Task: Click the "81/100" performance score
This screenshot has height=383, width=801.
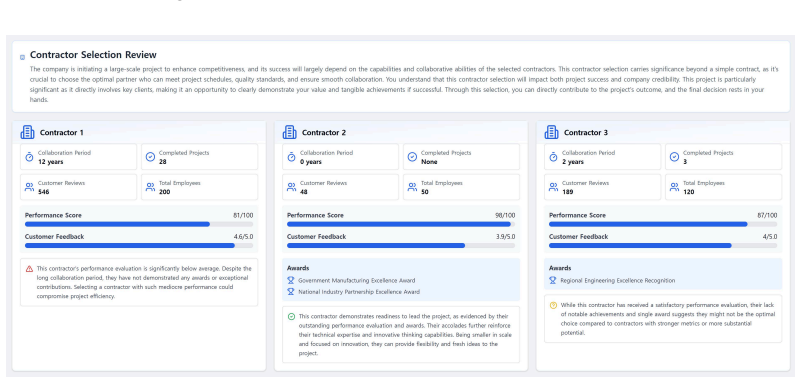Action: (243, 216)
